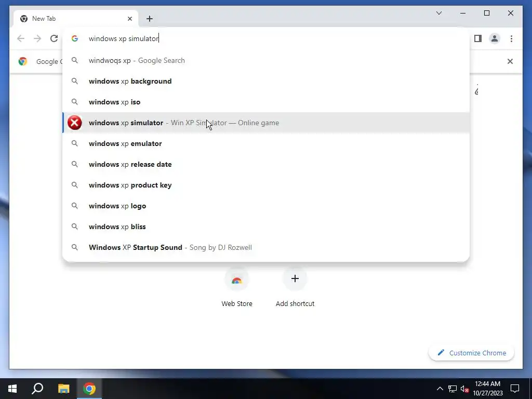Select the 'windows xp bliss' suggestion
The image size is (532, 399).
click(x=266, y=227)
